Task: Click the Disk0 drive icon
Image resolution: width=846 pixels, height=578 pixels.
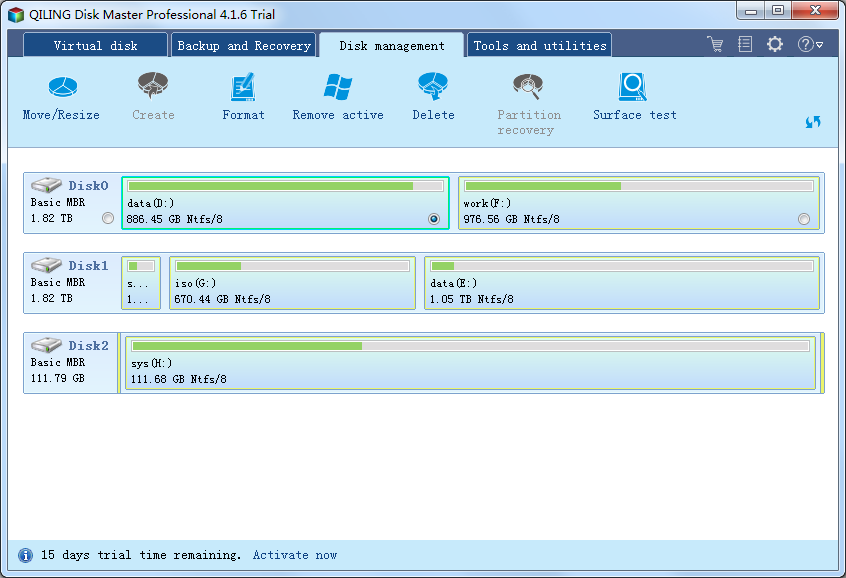Action: click(x=46, y=185)
